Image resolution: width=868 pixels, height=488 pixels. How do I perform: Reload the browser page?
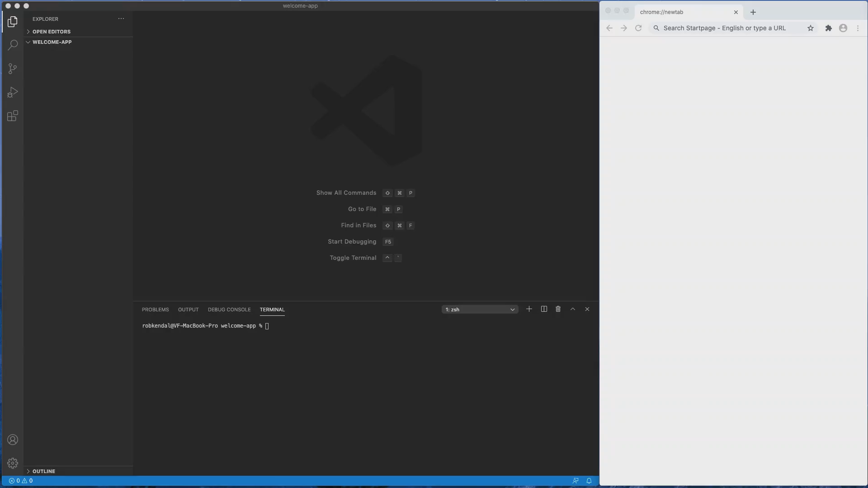point(638,28)
